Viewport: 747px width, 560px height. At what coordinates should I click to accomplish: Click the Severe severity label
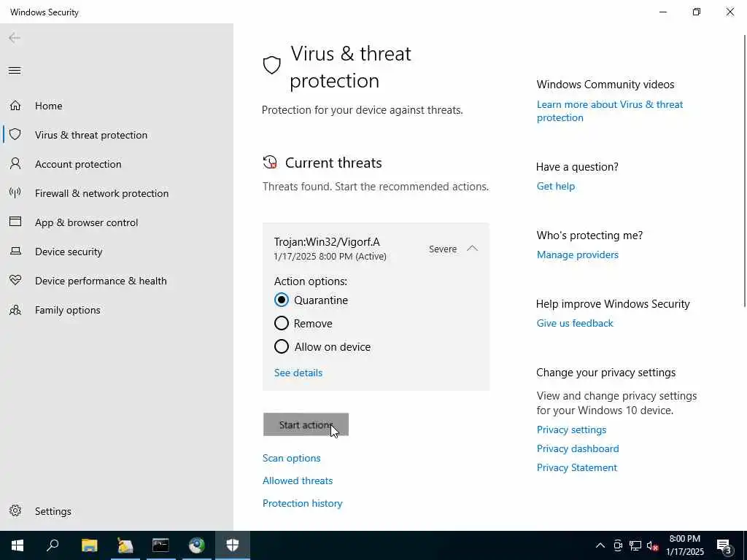click(443, 249)
